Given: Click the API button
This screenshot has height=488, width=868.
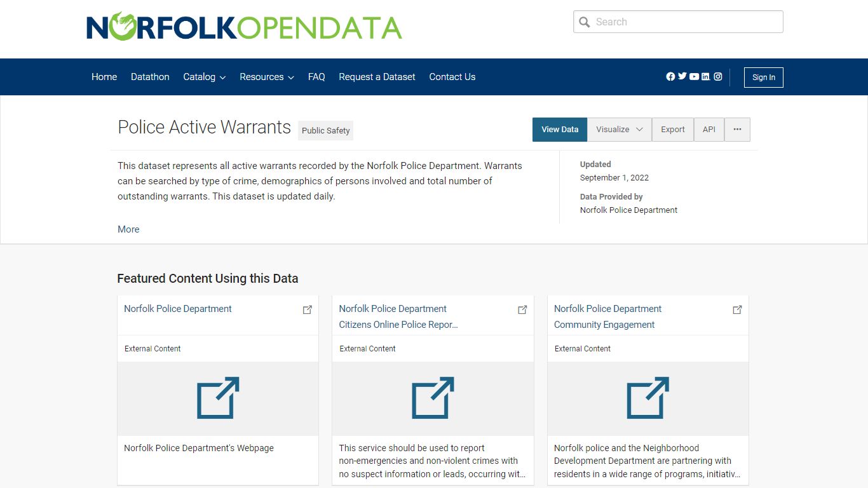Looking at the screenshot, I should coord(709,130).
